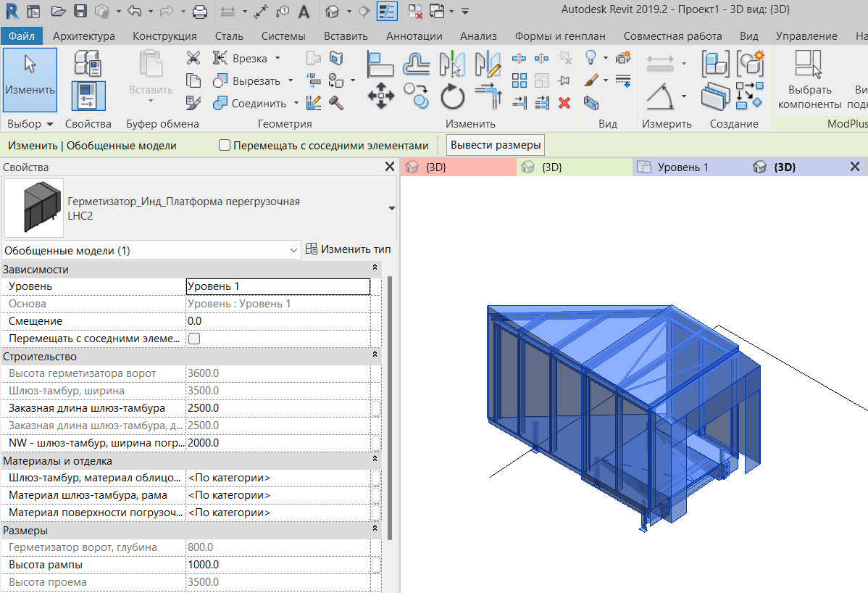Open the family type selector dropdown
The image size is (868, 593).
click(x=392, y=208)
